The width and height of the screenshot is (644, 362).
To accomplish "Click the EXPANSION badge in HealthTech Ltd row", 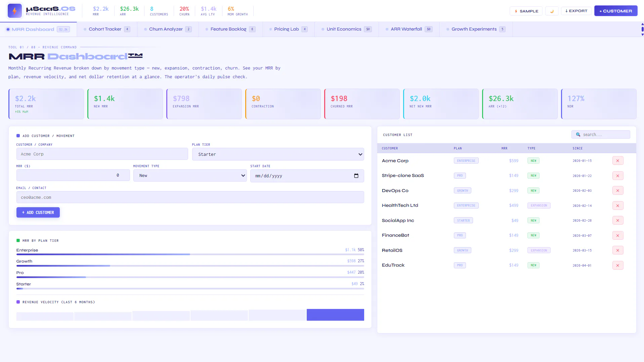I will click(539, 206).
